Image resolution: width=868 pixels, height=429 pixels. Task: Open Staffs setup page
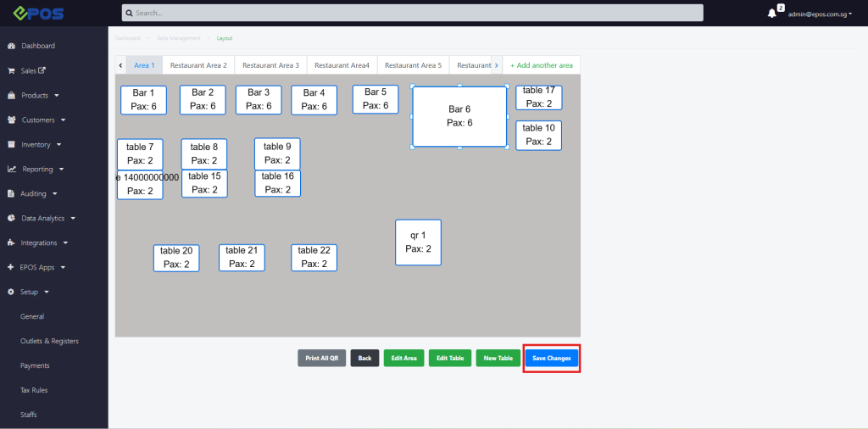pyautogui.click(x=29, y=415)
